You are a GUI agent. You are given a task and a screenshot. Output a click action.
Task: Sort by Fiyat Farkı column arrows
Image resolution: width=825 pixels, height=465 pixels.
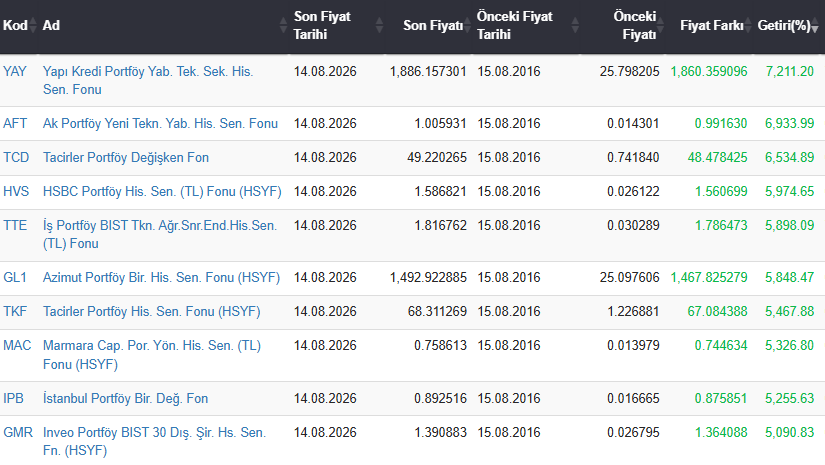tap(748, 25)
